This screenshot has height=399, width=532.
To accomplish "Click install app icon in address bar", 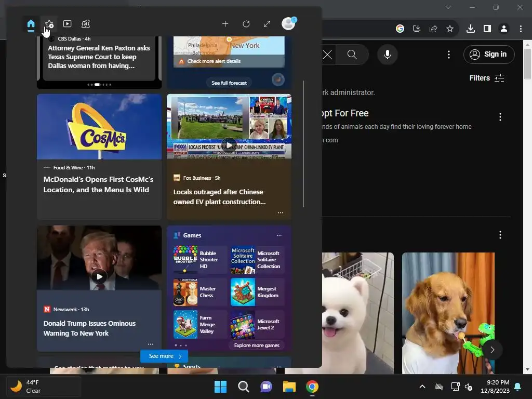I will (417, 29).
